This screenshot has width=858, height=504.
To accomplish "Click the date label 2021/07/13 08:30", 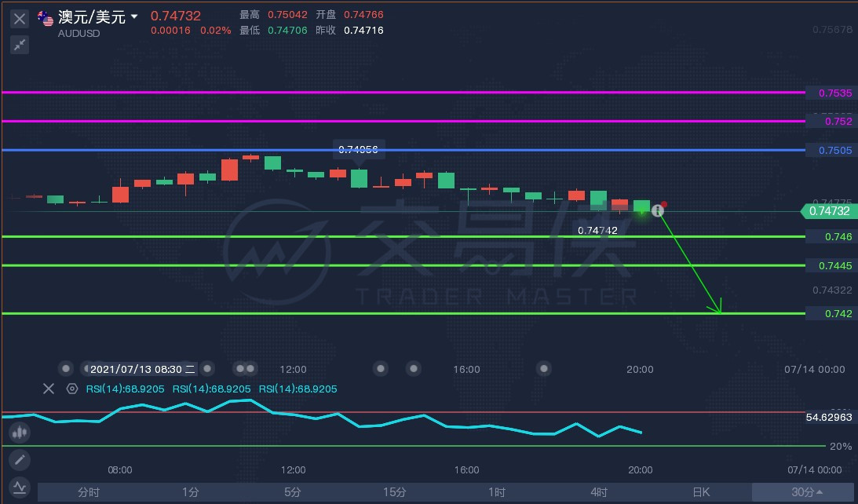I will (143, 369).
